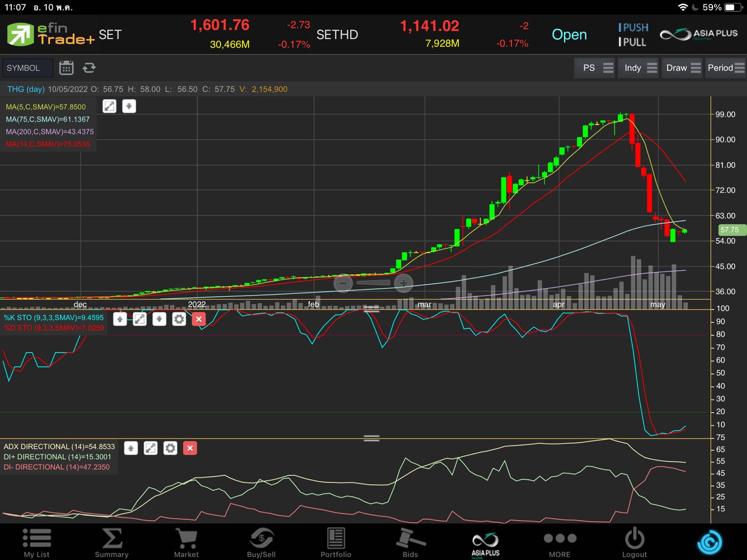Open the Period dropdown
This screenshot has width=747, height=560.
point(726,68)
